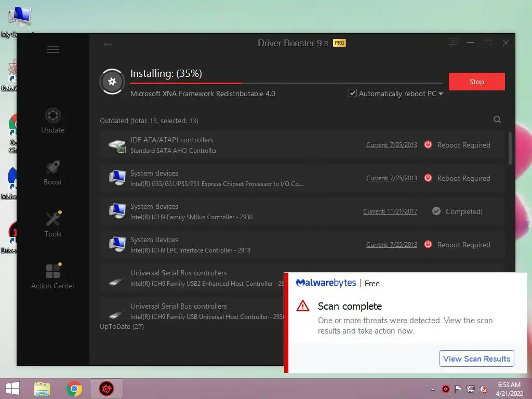This screenshot has height=399, width=532.
Task: Click Driver Booster taskbar icon
Action: (x=106, y=389)
